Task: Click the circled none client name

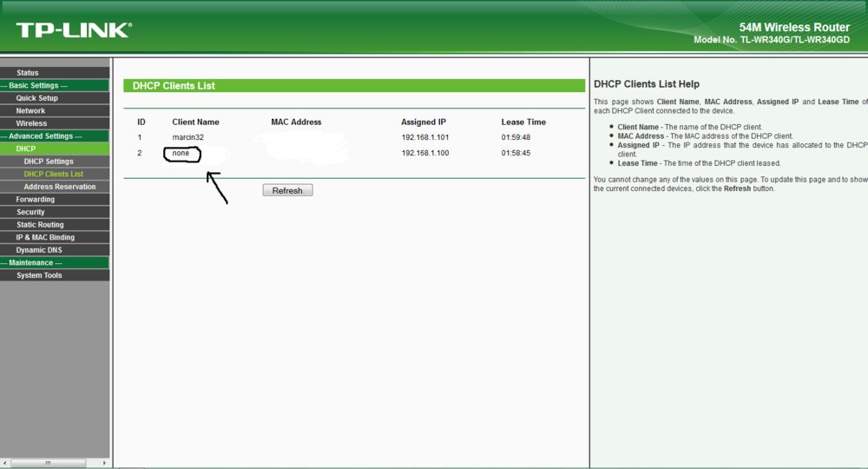Action: coord(181,154)
